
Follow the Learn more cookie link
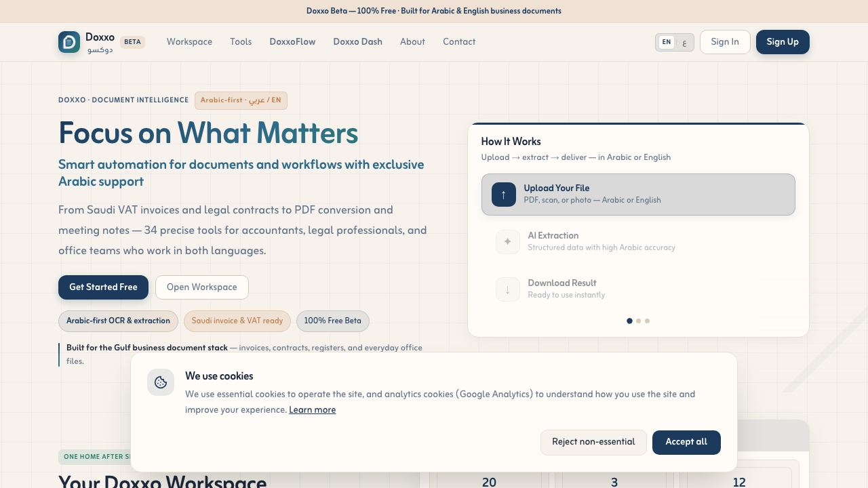pos(312,410)
